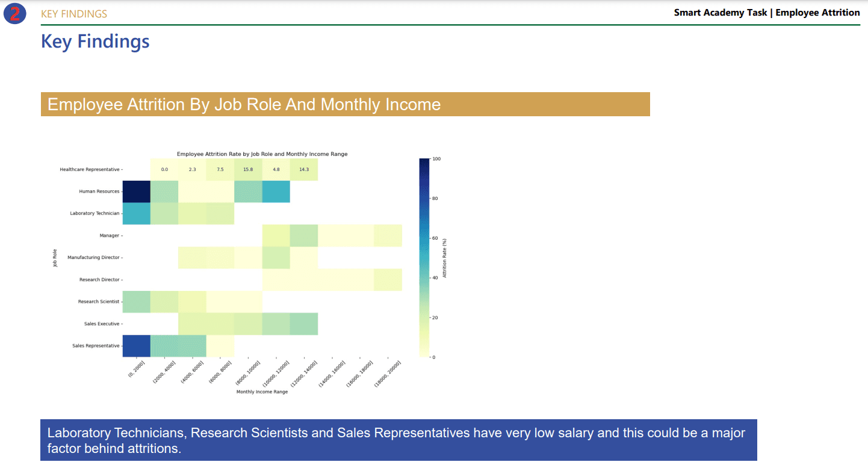Image resolution: width=868 pixels, height=465 pixels.
Task: Click the Laboratory Technician teal cell
Action: (137, 214)
